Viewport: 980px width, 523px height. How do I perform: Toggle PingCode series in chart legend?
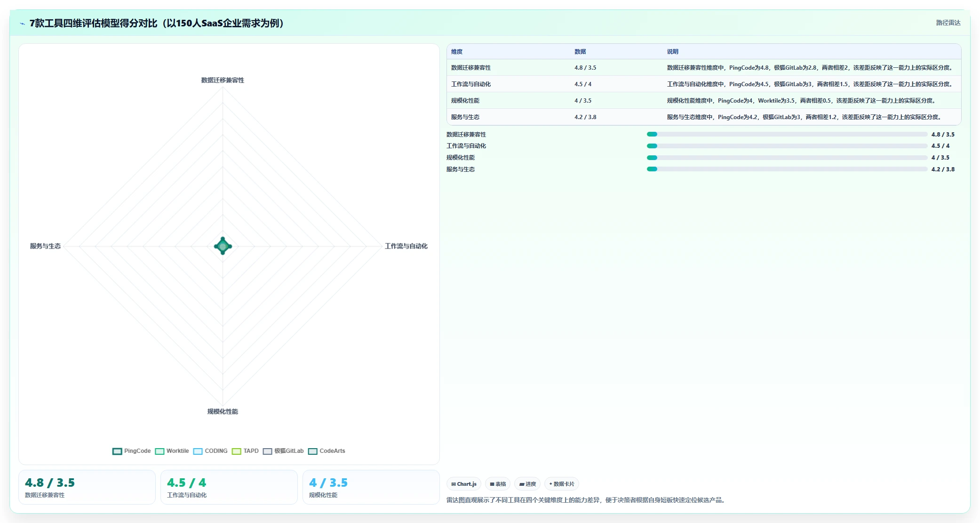(x=132, y=451)
